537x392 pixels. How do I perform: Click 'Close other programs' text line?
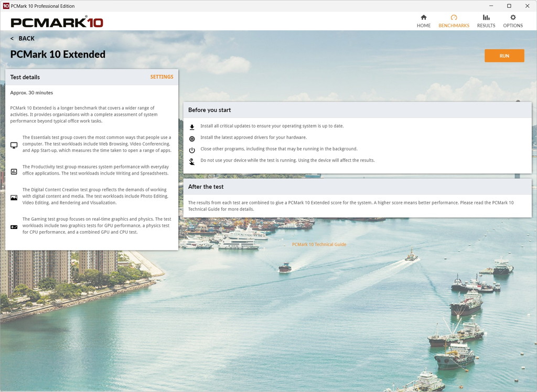(x=279, y=149)
